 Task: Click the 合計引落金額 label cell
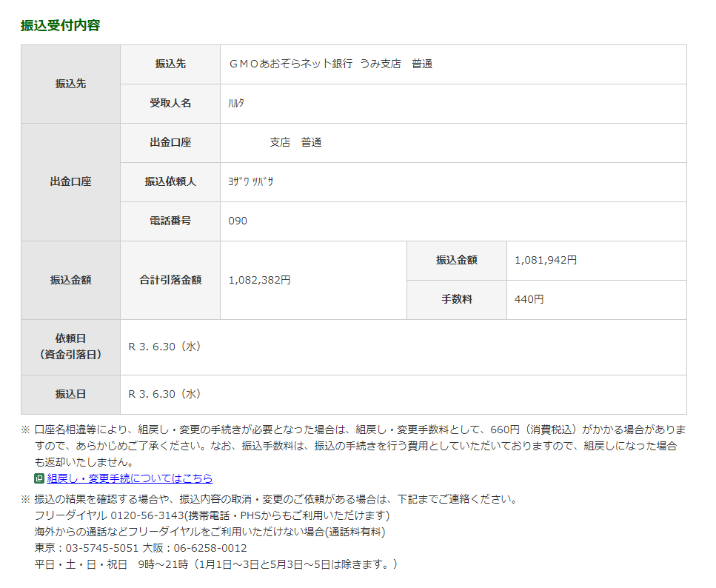pyautogui.click(x=170, y=281)
